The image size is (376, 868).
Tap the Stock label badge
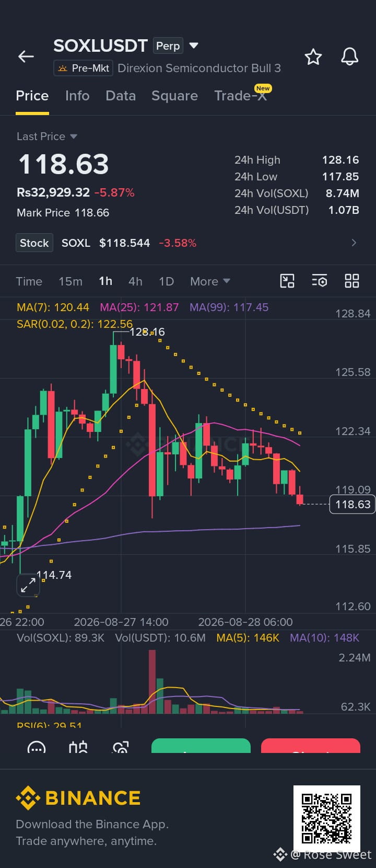[34, 243]
